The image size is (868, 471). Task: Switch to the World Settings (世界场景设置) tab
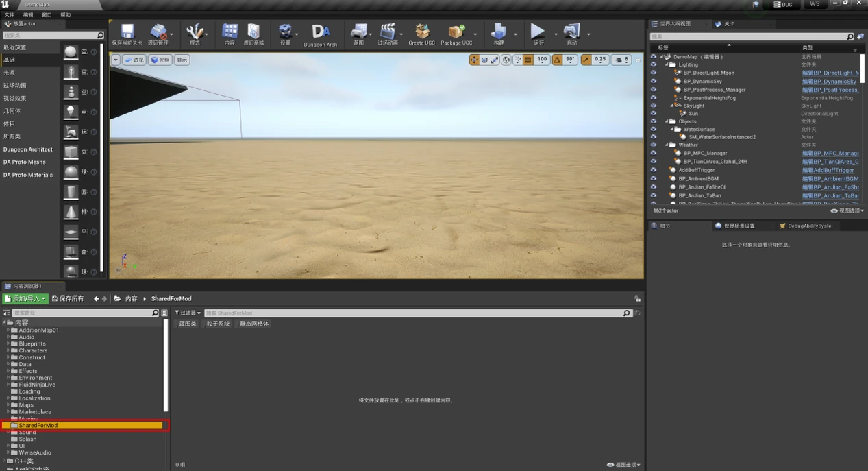739,226
